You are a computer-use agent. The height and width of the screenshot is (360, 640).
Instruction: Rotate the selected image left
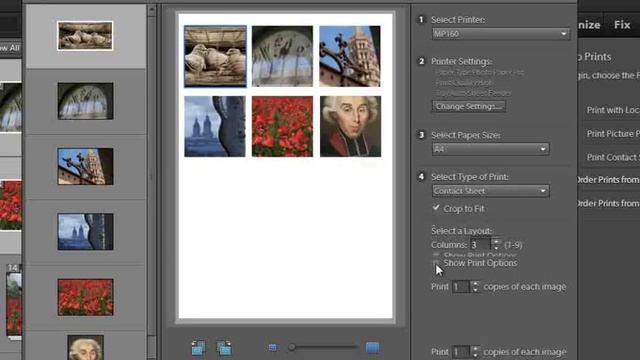click(198, 348)
